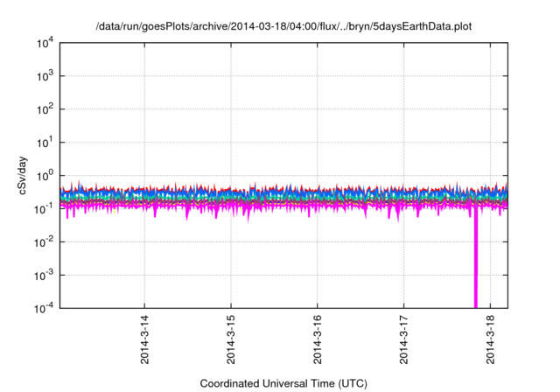This screenshot has height=392, width=560.
Task: Click the 10^-1 y-axis tick label
Action: tap(44, 209)
